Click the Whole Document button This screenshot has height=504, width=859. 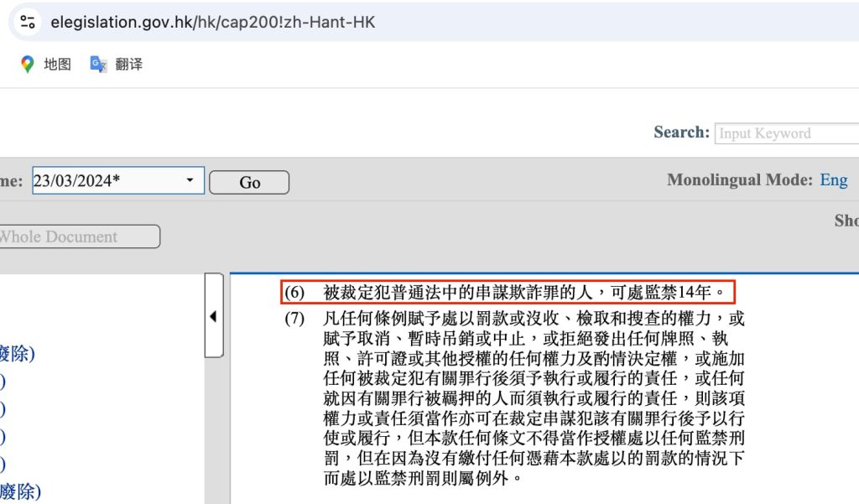click(77, 236)
